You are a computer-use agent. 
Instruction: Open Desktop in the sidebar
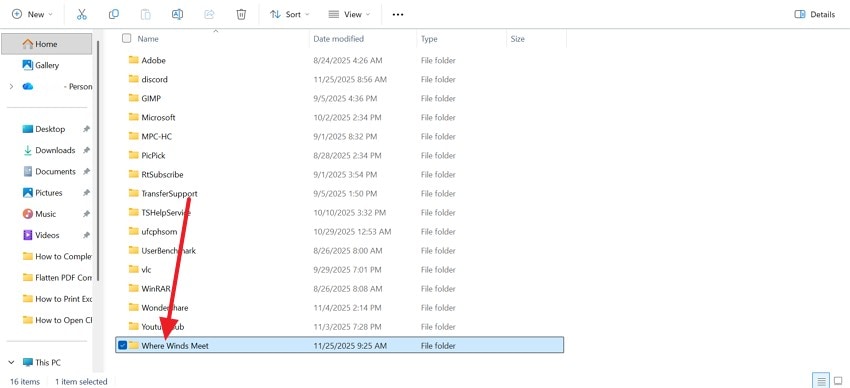pyautogui.click(x=50, y=129)
